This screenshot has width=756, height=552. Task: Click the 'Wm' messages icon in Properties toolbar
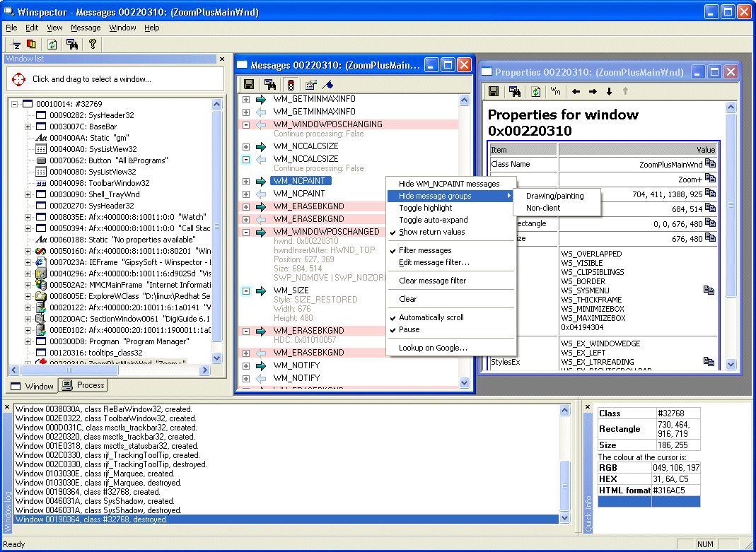[x=555, y=91]
